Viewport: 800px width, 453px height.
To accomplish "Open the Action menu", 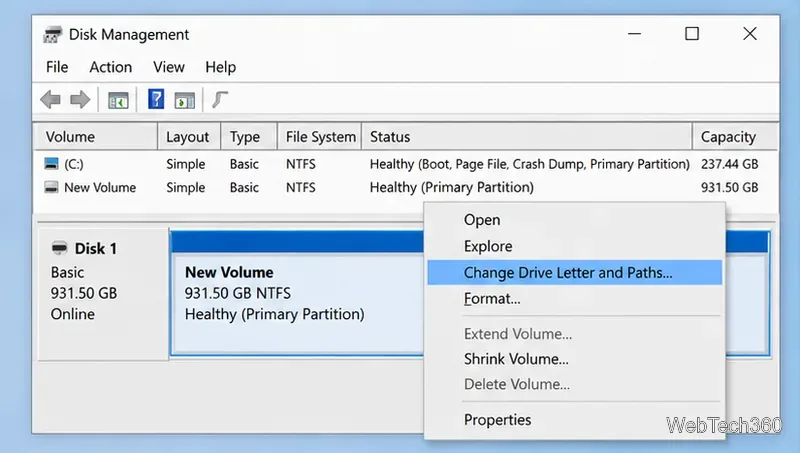I will pyautogui.click(x=111, y=67).
